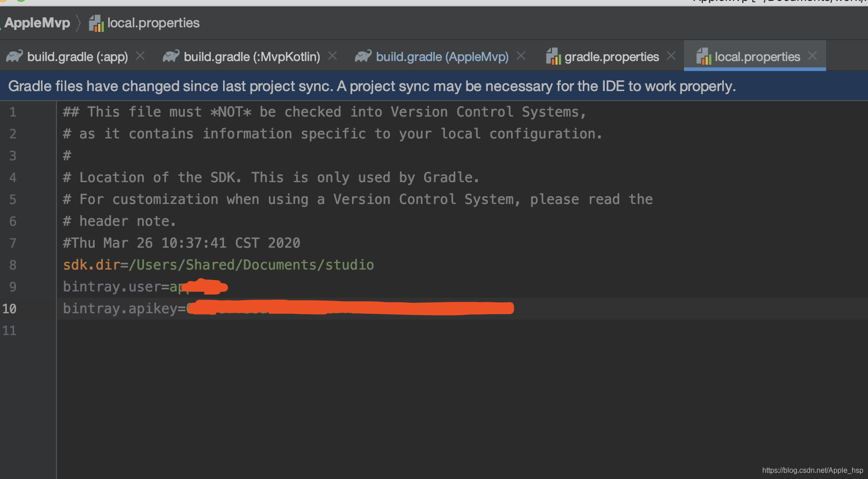Screen dimensions: 868x479
Task: Select the gradle.properties tab
Action: [612, 57]
